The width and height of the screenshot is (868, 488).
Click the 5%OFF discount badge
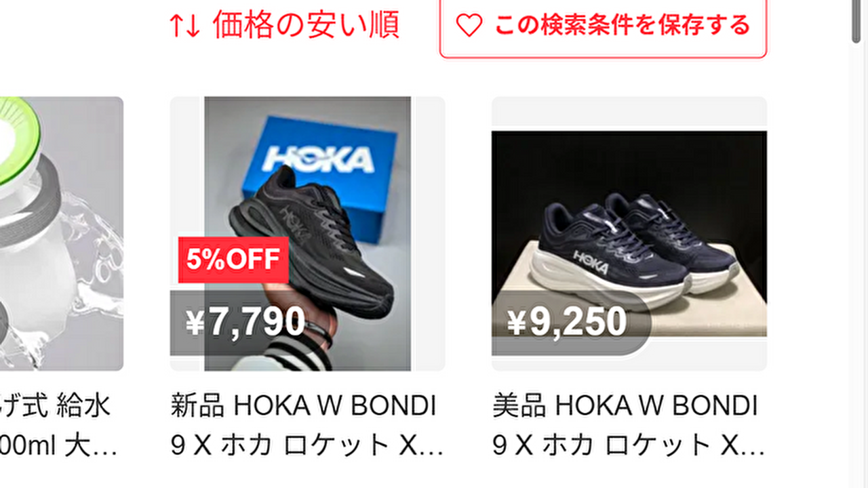pyautogui.click(x=233, y=260)
